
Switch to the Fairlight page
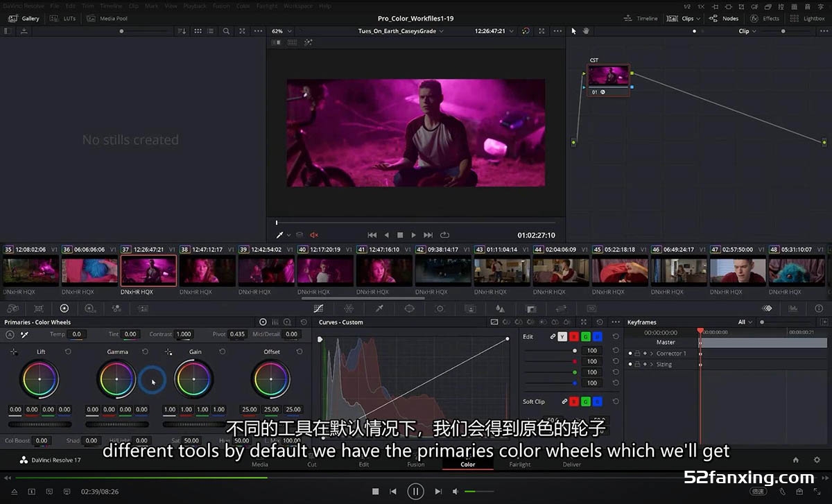click(520, 464)
